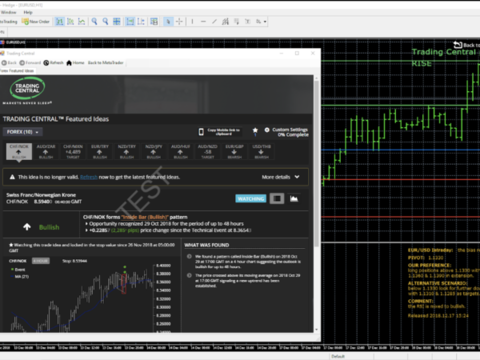
Task: Toggle the WATCHING button for CHF/NOK
Action: [251, 199]
